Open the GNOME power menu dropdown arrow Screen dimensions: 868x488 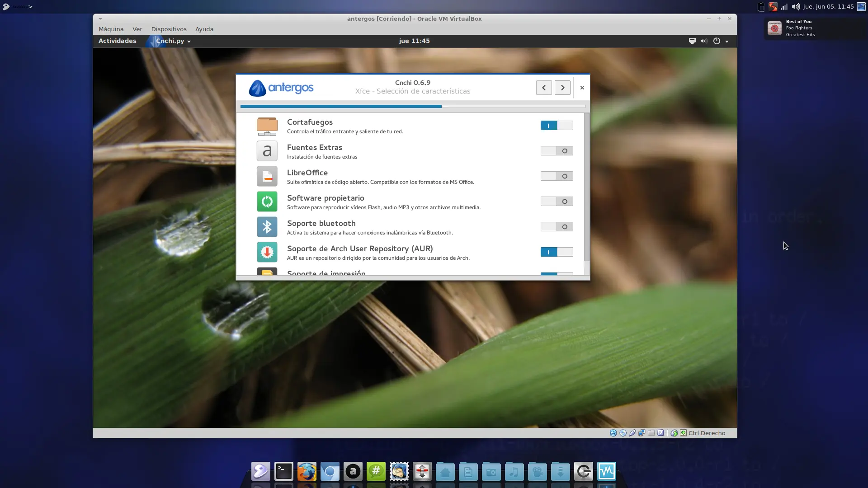[727, 41]
